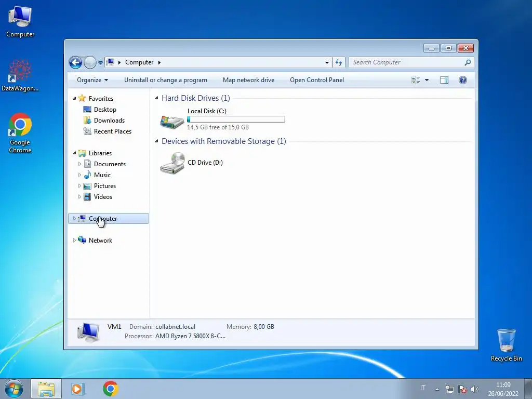Expand the arrow before Computer in address bar
This screenshot has height=399, width=532.
119,62
